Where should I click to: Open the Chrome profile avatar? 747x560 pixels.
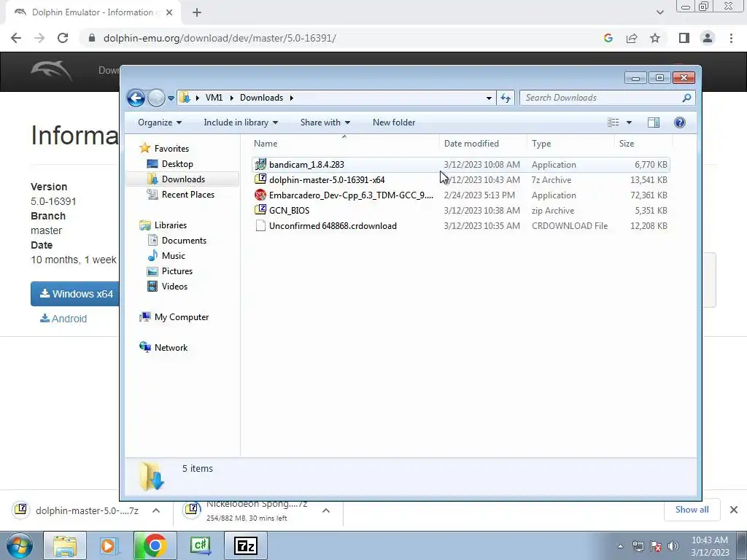coord(708,38)
